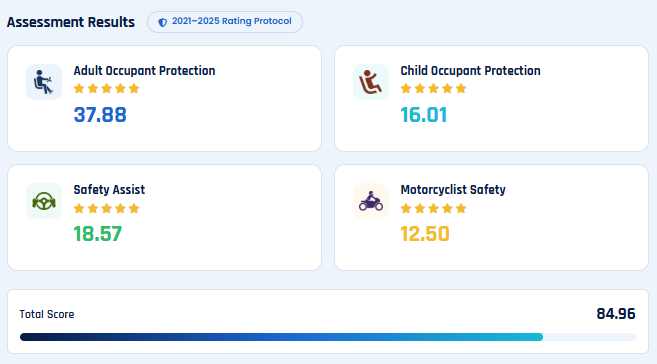This screenshot has height=364, width=657.
Task: Select the Adult Occupant Protection title
Action: pyautogui.click(x=145, y=71)
